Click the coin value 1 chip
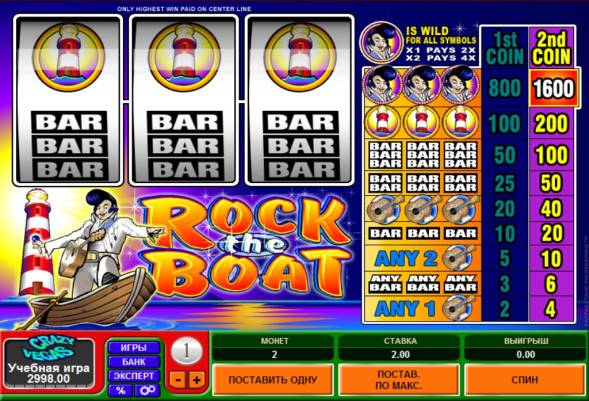The image size is (589, 401). tap(187, 352)
